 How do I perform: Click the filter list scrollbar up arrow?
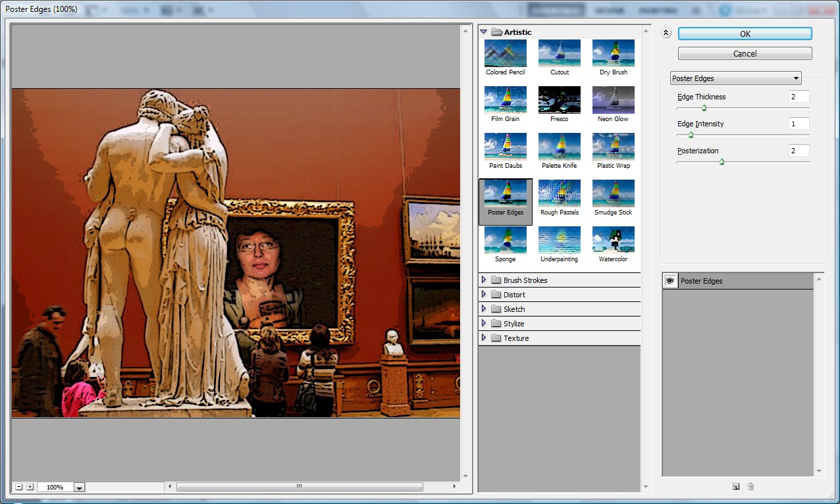point(646,30)
